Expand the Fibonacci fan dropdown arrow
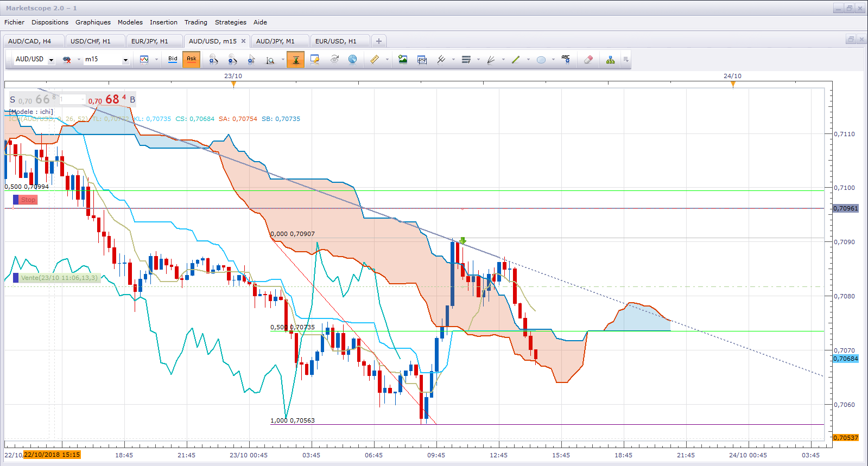This screenshot has height=466, width=868. (x=503, y=60)
